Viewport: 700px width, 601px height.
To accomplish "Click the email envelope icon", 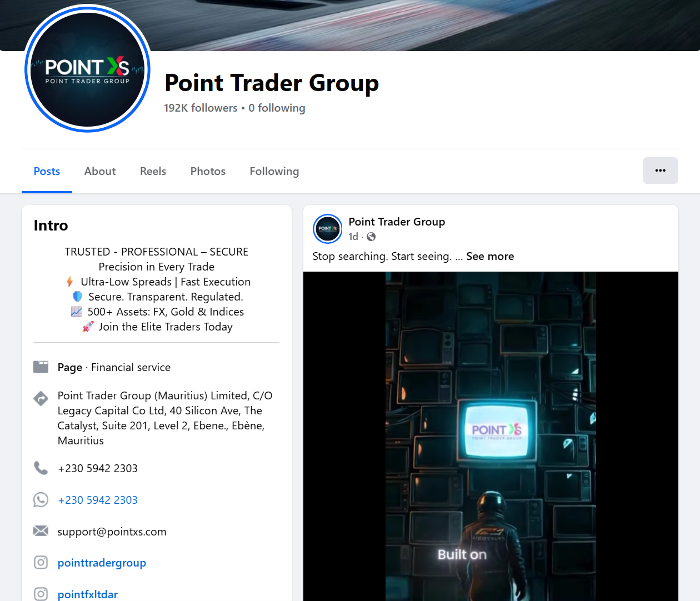I will 41,531.
